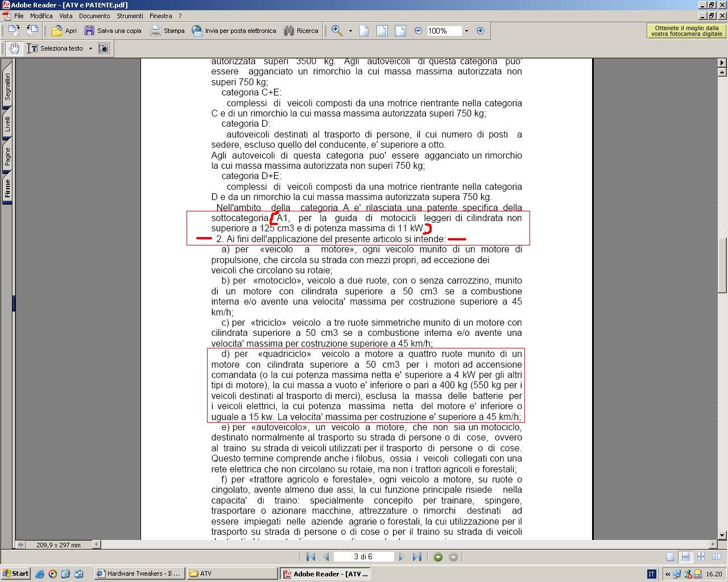Click the actual size page icon
Viewport: 728px width, 582px height.
click(364, 31)
